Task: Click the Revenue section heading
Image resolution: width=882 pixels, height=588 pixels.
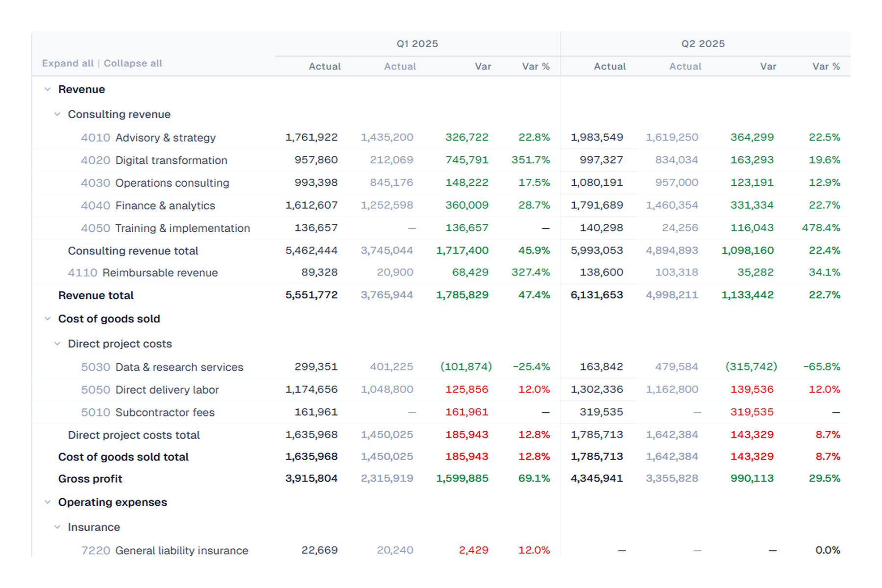Action: [x=81, y=89]
